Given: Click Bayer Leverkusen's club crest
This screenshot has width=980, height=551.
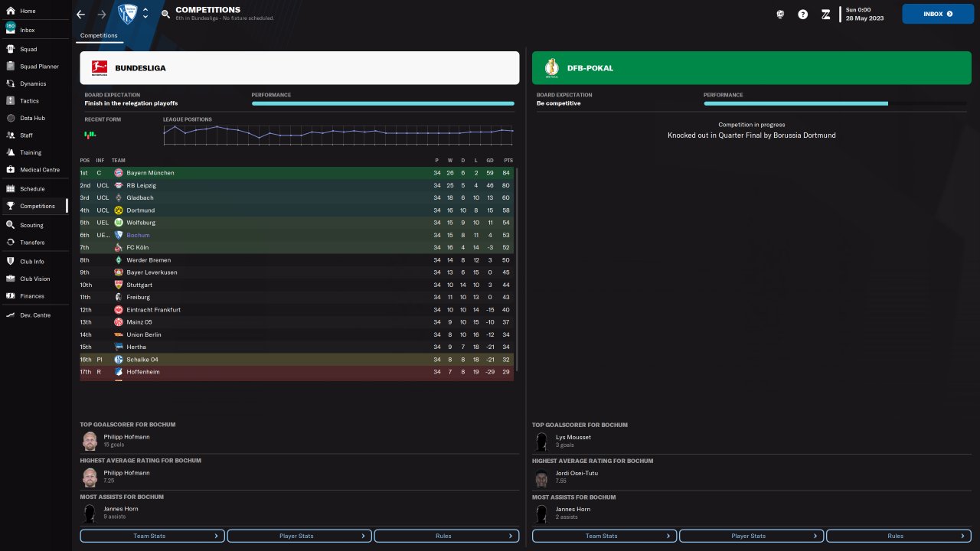Looking at the screenshot, I should (119, 272).
